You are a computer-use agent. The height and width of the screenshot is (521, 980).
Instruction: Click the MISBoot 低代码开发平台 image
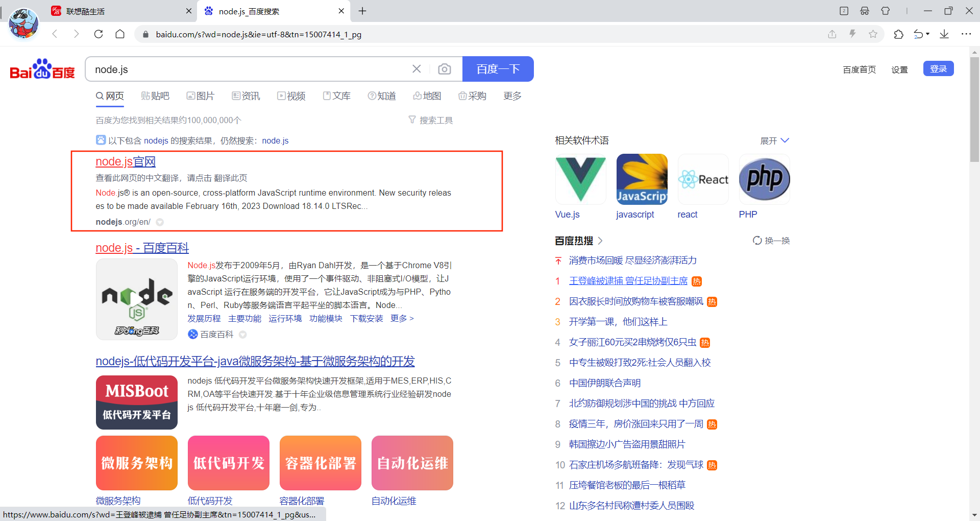[137, 402]
